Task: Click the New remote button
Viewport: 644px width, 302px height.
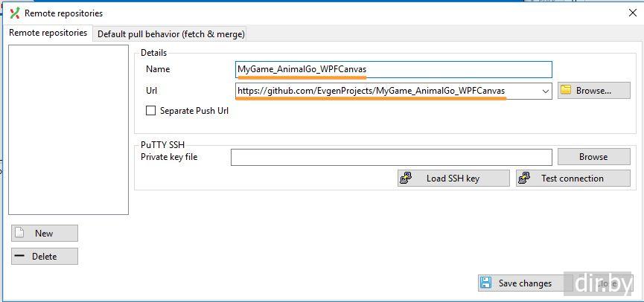Action: 45,233
